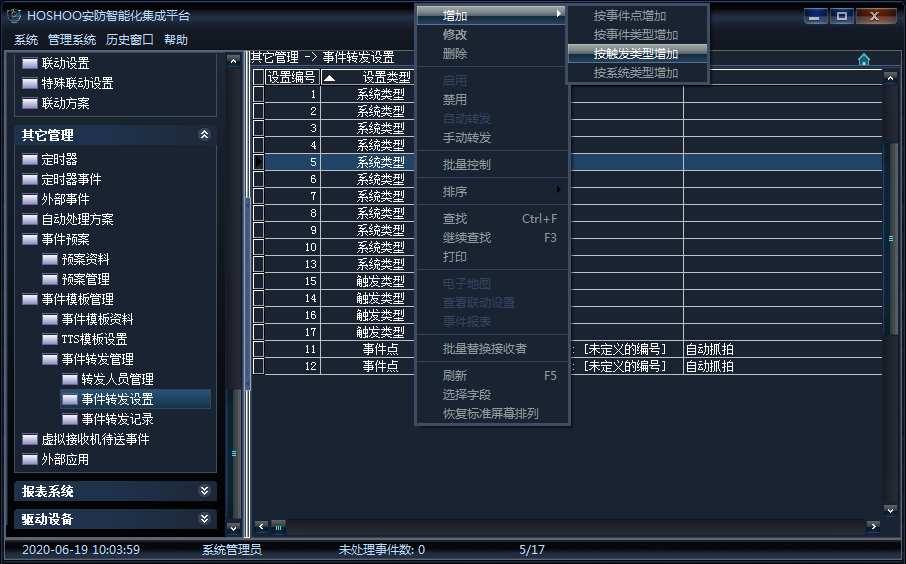Click the sidebar scrollbar down arrow

pyautogui.click(x=233, y=527)
